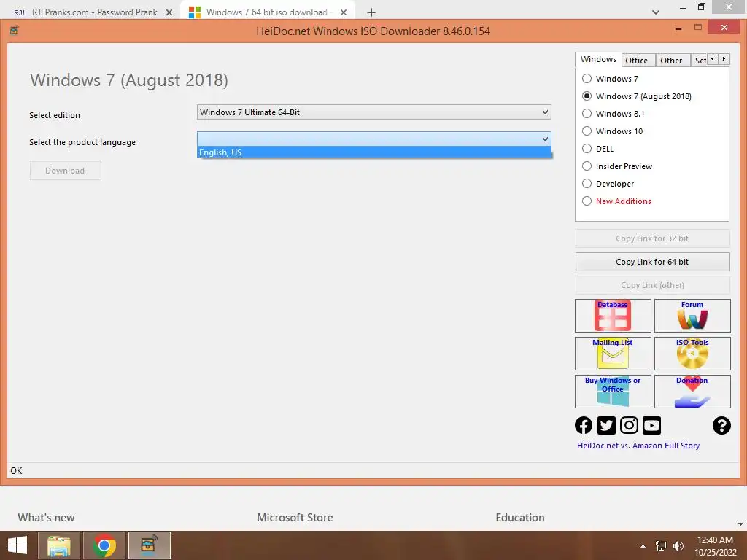Image resolution: width=747 pixels, height=560 pixels.
Task: Switch to the Office tab
Action: [636, 61]
